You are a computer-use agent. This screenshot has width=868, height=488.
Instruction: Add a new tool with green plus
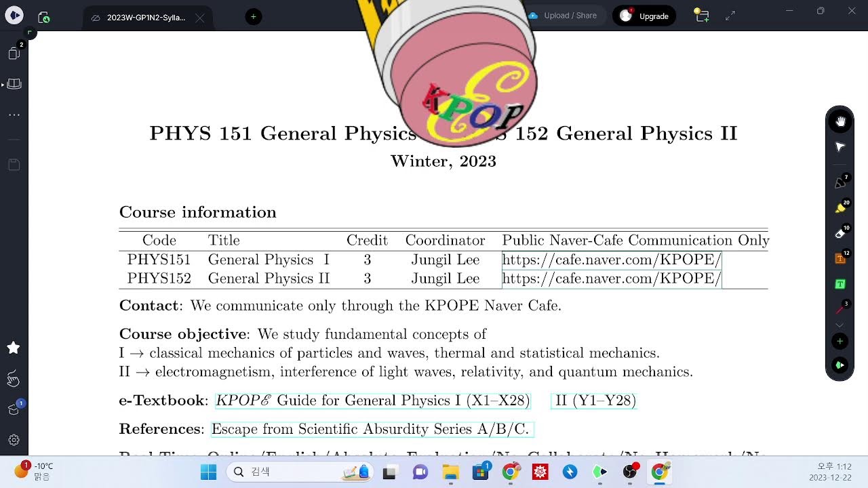coord(840,342)
